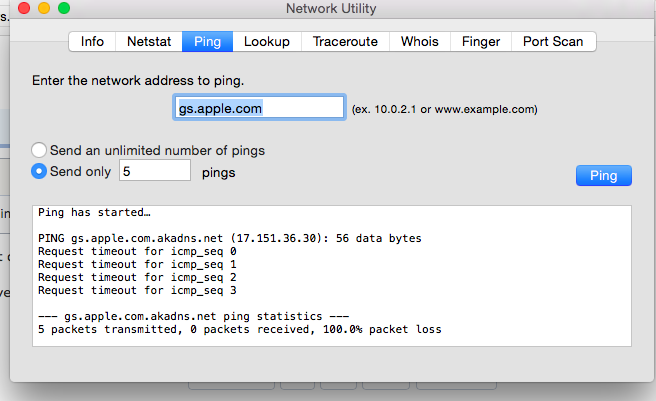Click 'Request timeout for icmp_seq 1' line
The image size is (656, 401).
[137, 264]
